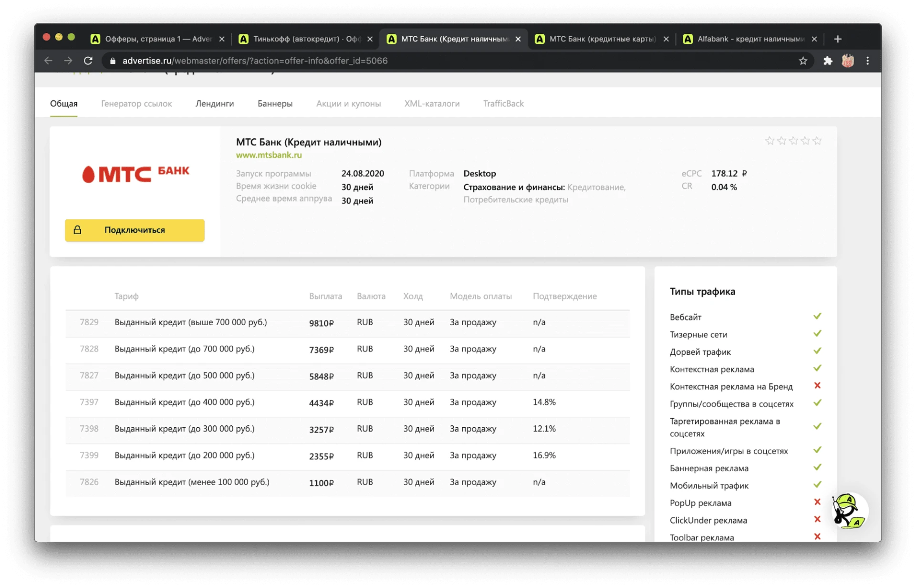The image size is (916, 588).
Task: Click the red cross next to ClickUnder реклама
Action: (817, 519)
